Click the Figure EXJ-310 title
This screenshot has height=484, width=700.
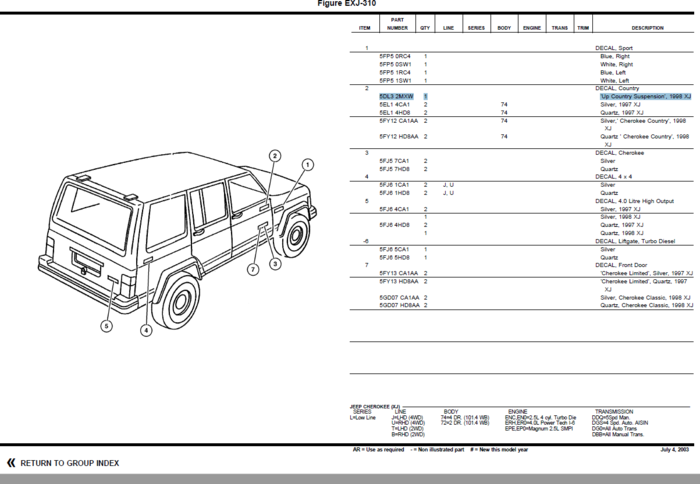pyautogui.click(x=346, y=4)
